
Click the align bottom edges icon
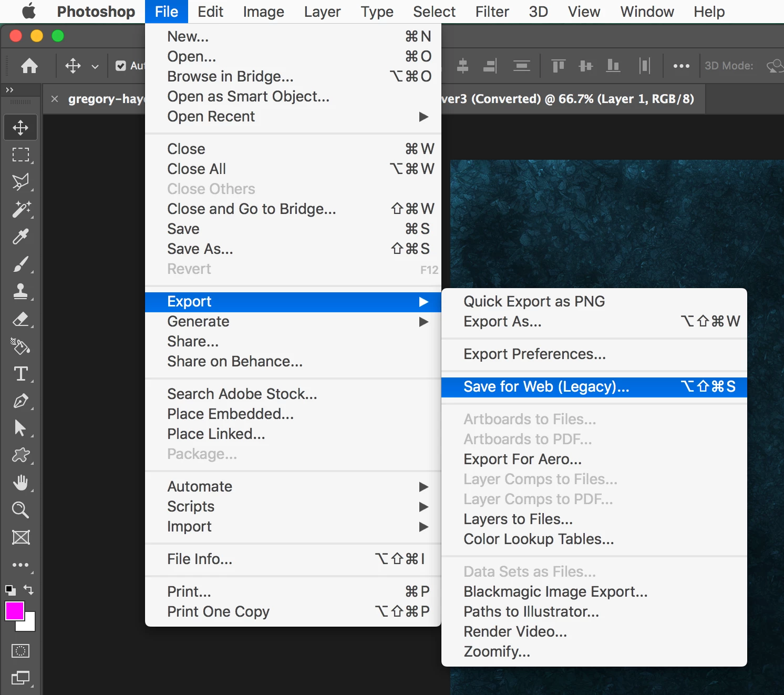coord(613,66)
